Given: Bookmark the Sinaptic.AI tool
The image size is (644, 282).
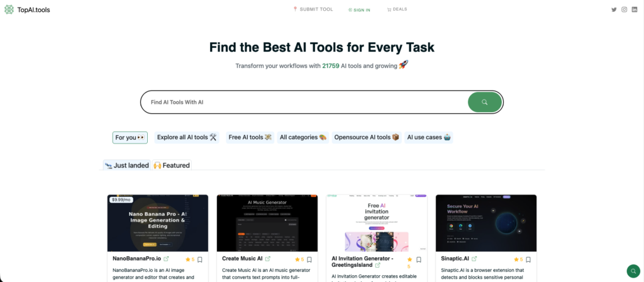Looking at the screenshot, I should [528, 259].
